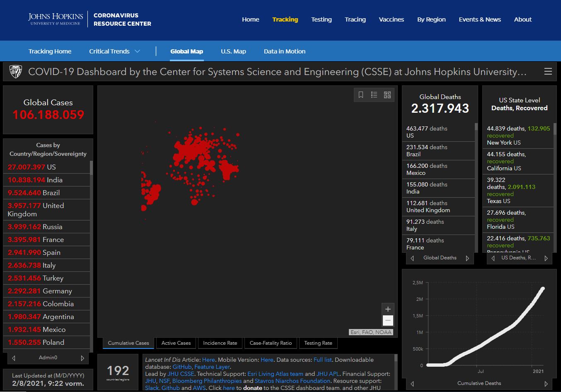Select the Active Cases map tab

(176, 343)
